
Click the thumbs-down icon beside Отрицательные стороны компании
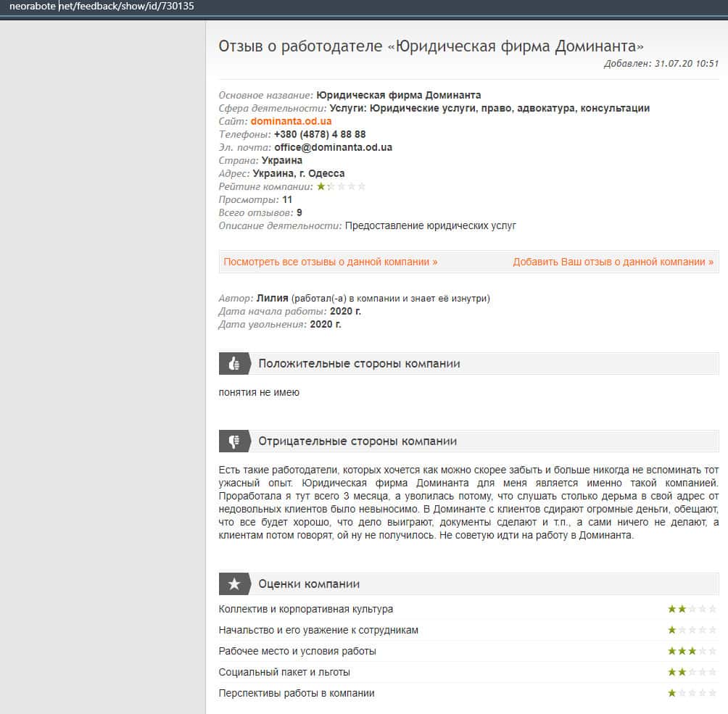(x=234, y=441)
